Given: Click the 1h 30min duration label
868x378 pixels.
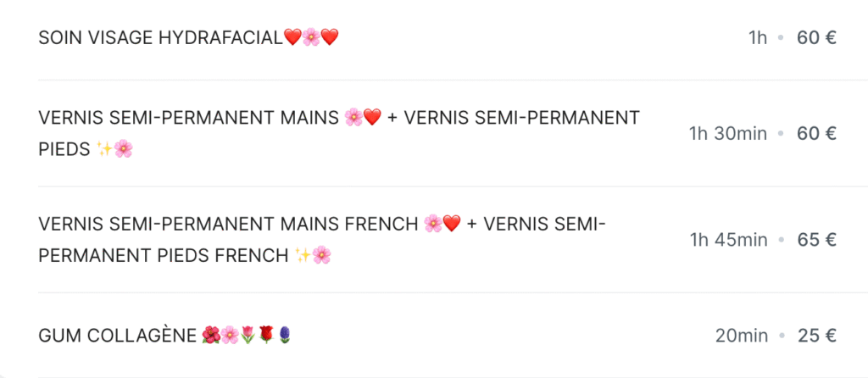Looking at the screenshot, I should pos(728,133).
